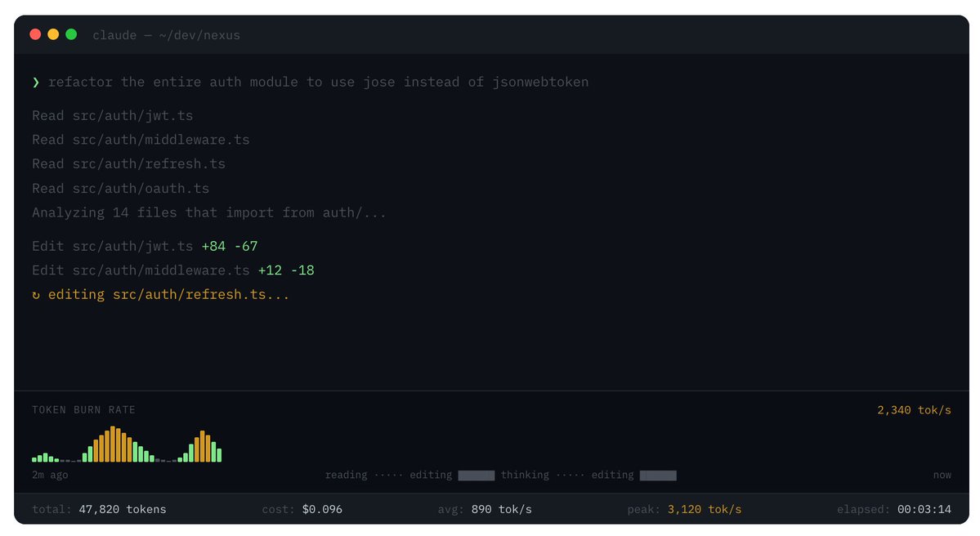Click the 'reading' phase label
Image resolution: width=980 pixels, height=536 pixels.
click(347, 475)
